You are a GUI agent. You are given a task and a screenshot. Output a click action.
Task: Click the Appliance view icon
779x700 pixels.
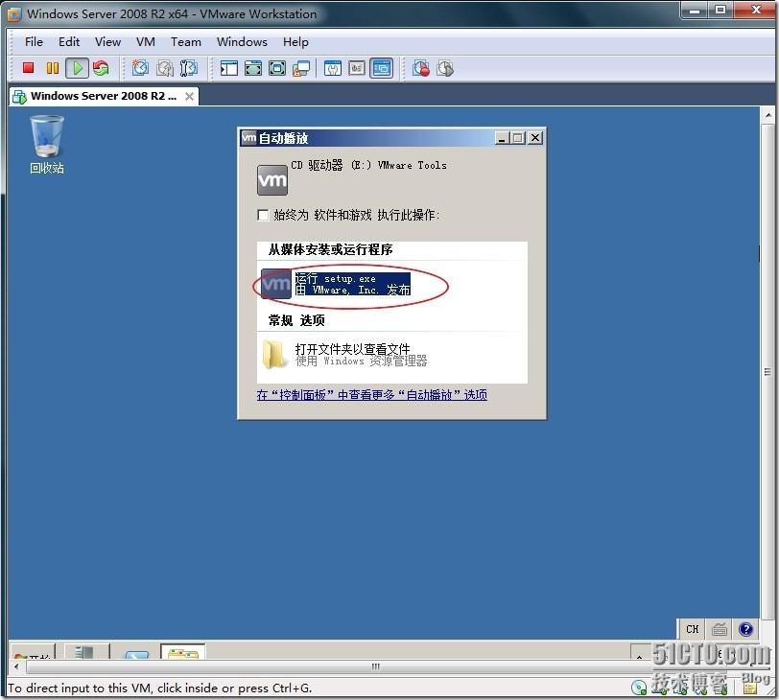(x=357, y=68)
